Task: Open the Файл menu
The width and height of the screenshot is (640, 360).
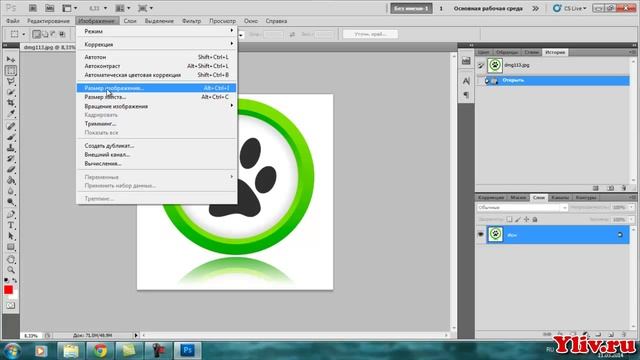Action: (13, 21)
